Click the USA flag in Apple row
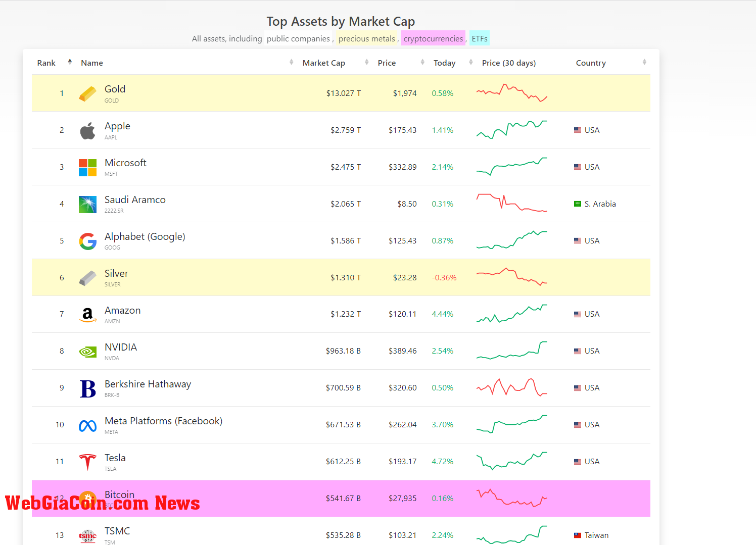The height and width of the screenshot is (545, 756). click(x=578, y=130)
